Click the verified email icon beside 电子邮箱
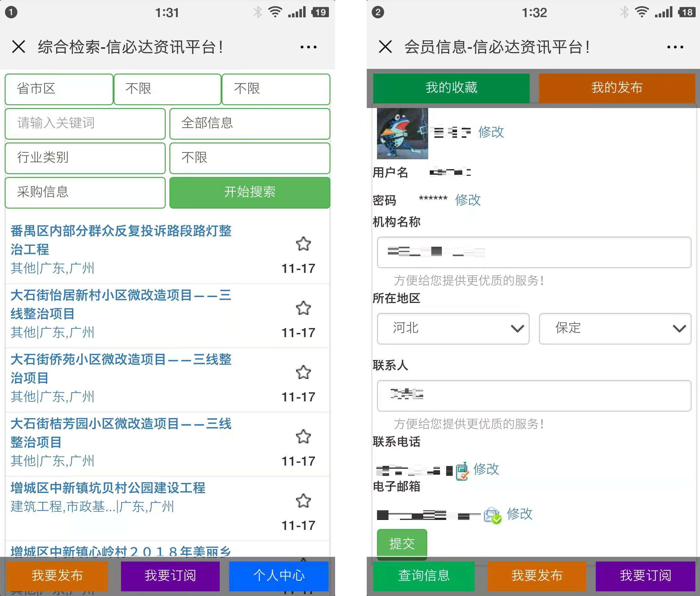This screenshot has width=700, height=596. pos(492,515)
